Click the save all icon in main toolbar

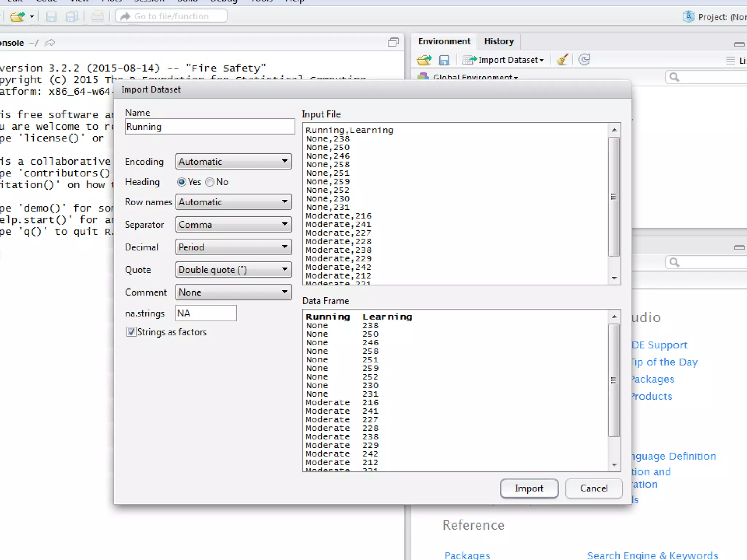[71, 16]
